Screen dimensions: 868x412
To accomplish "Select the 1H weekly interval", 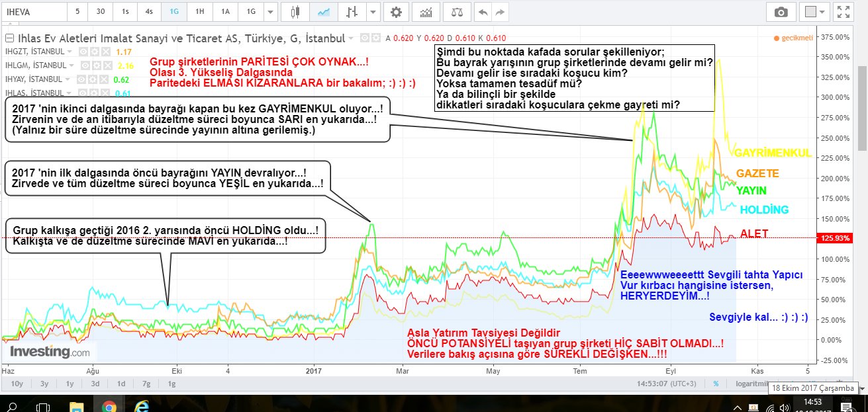I will (x=200, y=11).
